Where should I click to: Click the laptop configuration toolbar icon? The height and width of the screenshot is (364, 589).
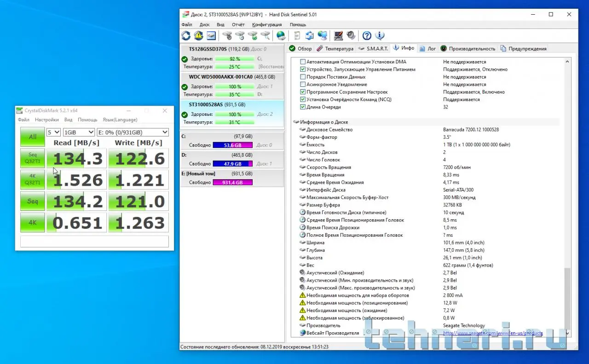tap(338, 35)
